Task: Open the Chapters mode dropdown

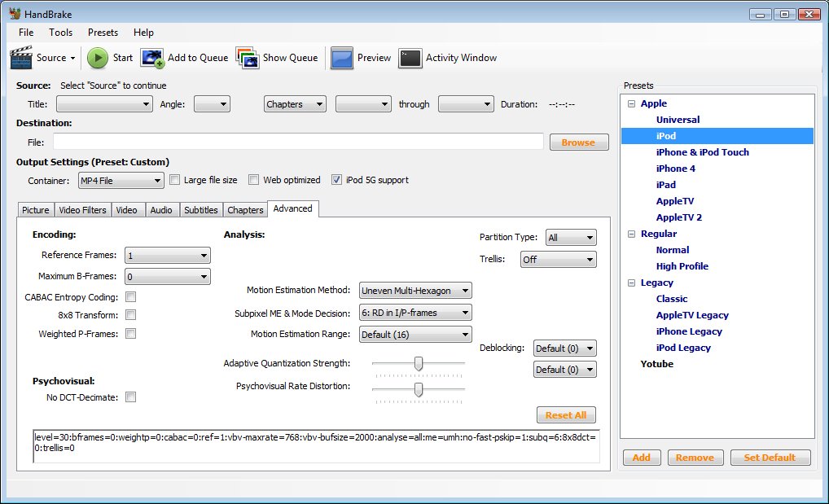Action: (295, 104)
